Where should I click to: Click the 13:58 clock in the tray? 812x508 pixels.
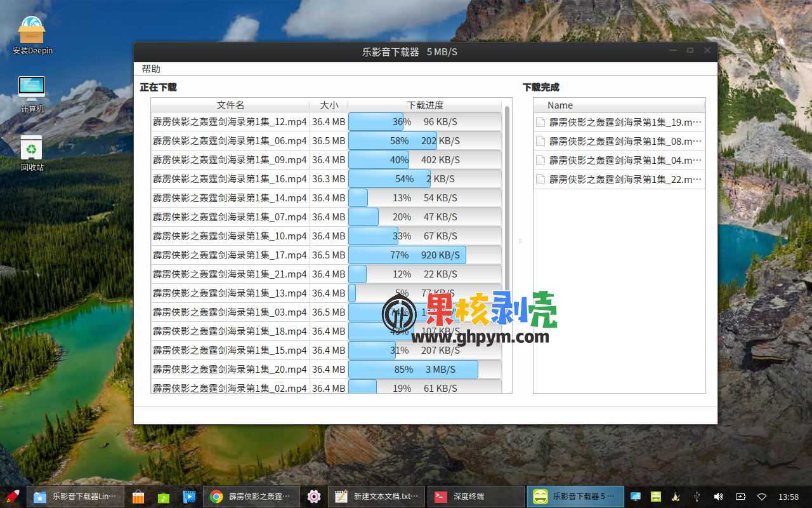[x=789, y=497]
